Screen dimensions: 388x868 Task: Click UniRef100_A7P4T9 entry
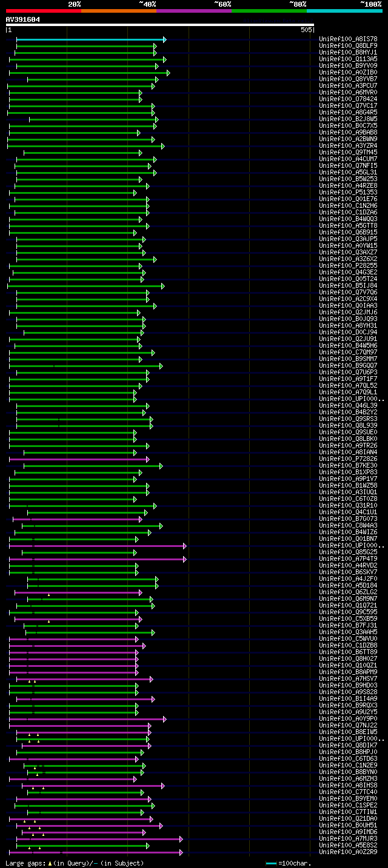tap(348, 559)
